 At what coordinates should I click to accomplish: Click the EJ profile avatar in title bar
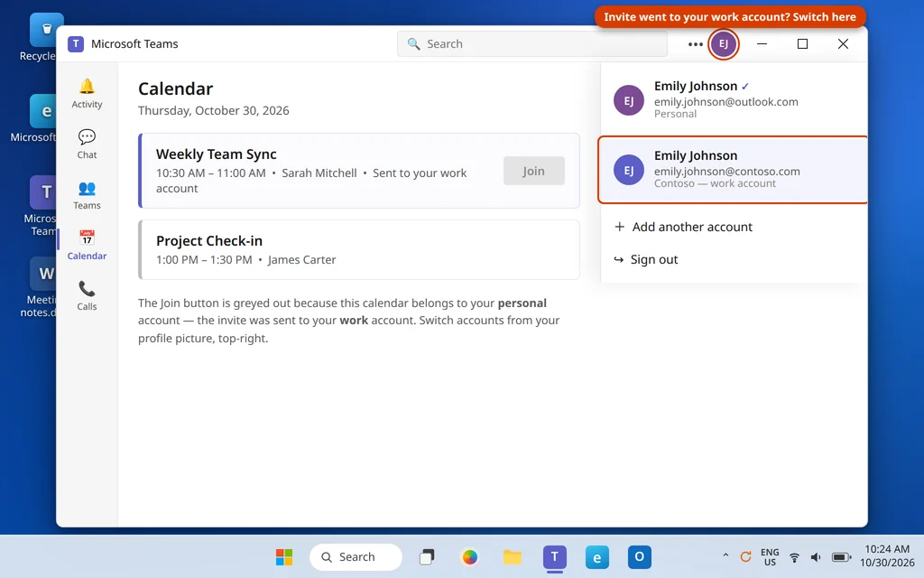pos(723,43)
